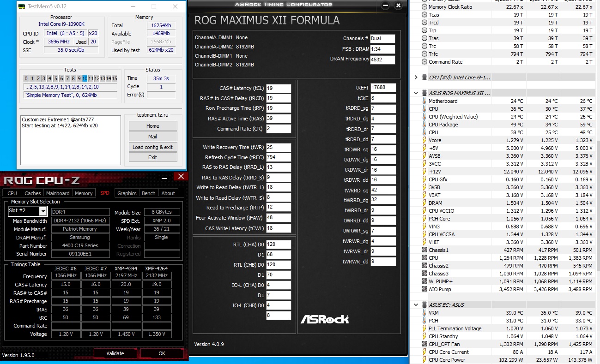Click the Refresh Cycle Time (tRFC) field
Screen dimensions: 600x364
pyautogui.click(x=279, y=157)
